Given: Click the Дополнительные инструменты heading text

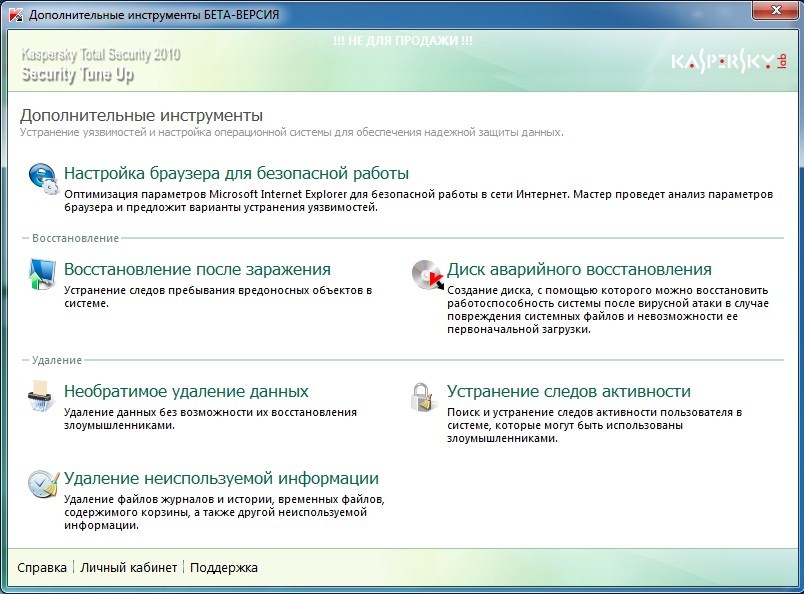Looking at the screenshot, I should (x=142, y=115).
